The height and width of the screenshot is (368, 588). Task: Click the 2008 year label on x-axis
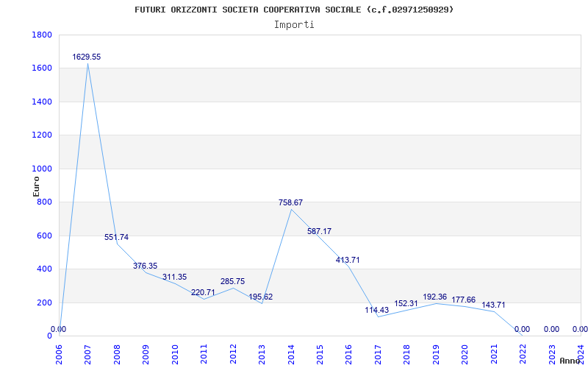117,355
